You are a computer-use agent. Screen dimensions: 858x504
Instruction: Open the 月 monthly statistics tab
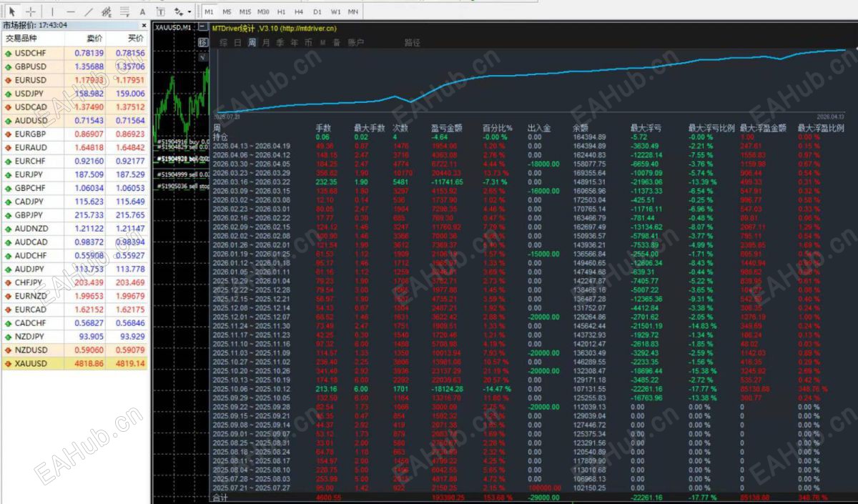[266, 43]
